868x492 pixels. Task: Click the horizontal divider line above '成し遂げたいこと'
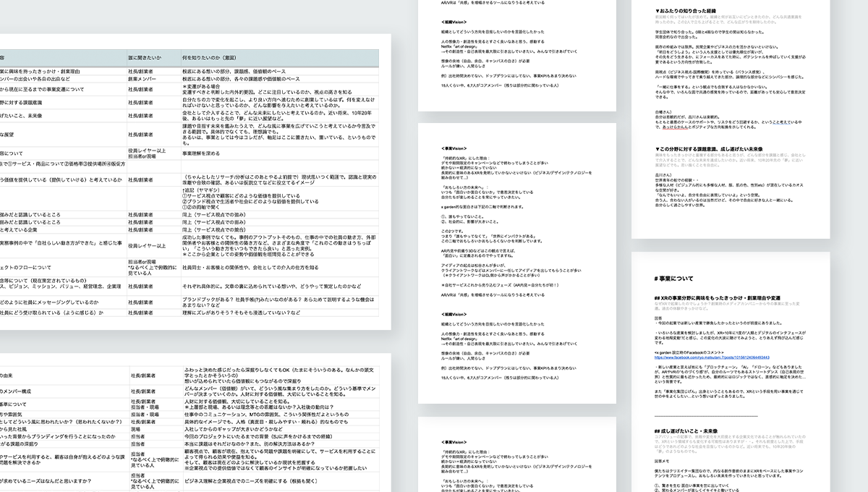[706, 415]
